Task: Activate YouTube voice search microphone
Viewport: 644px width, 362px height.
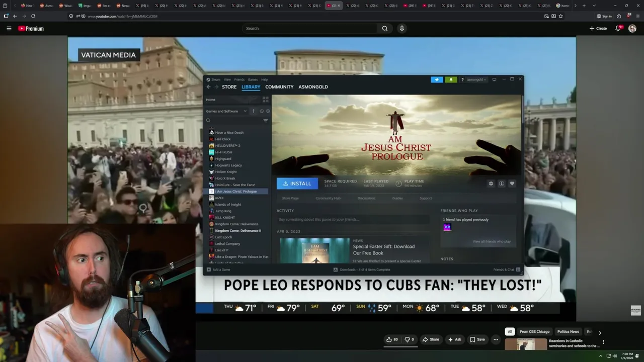Action: [x=401, y=29]
